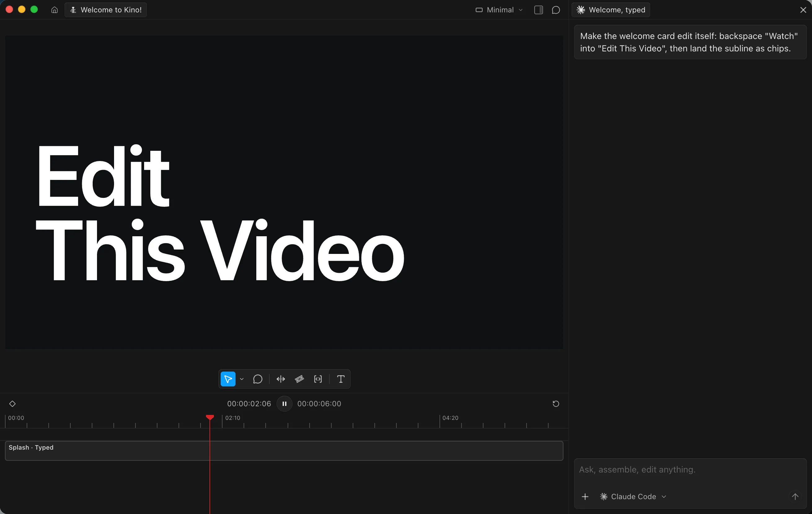Image resolution: width=812 pixels, height=514 pixels.
Task: Click the red playhead marker
Action: [x=210, y=418]
